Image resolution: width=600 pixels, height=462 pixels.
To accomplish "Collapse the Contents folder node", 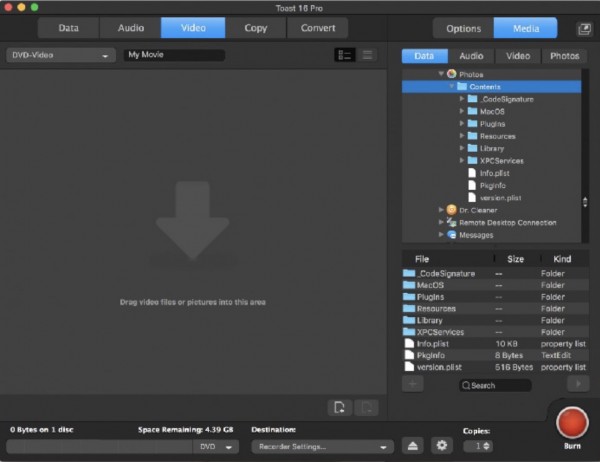I will (x=452, y=87).
